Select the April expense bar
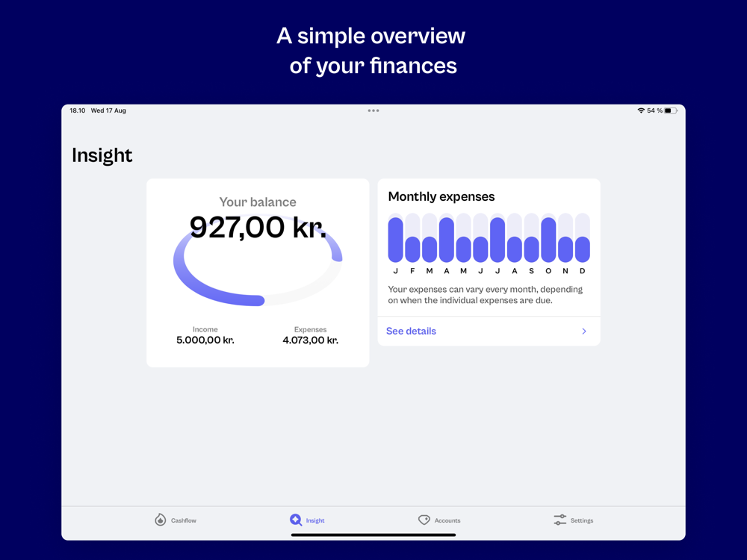Screen dimensions: 747x560 [447, 237]
